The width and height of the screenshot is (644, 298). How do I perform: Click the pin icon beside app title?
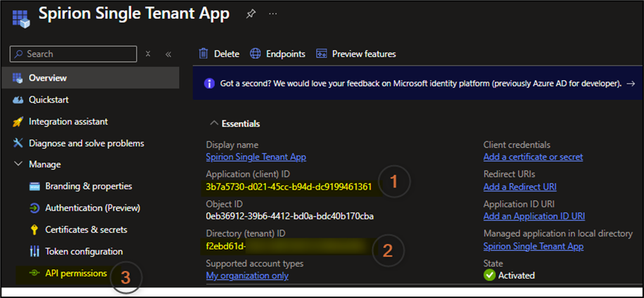pos(251,13)
